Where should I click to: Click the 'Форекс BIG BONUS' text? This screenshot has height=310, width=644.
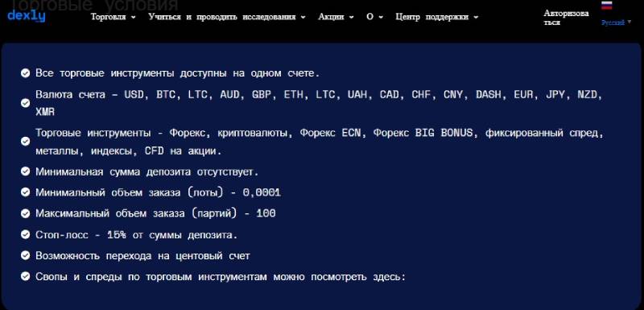tap(423, 133)
